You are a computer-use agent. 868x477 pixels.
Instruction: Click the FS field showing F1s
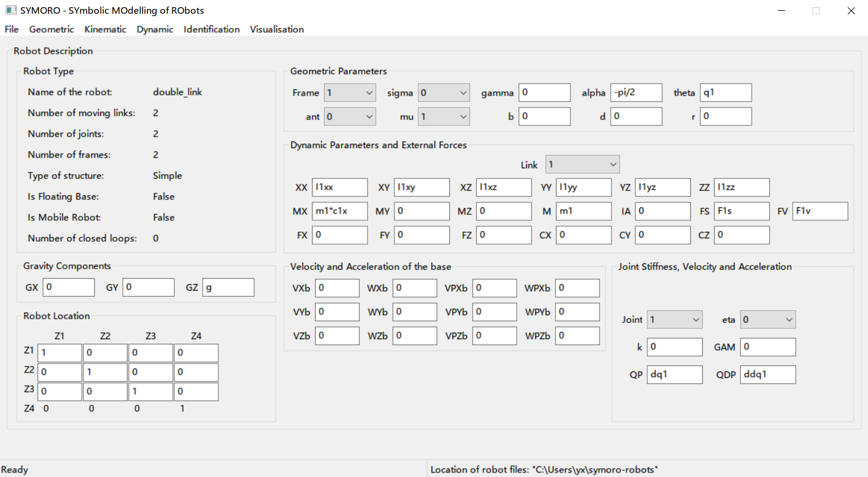pyautogui.click(x=742, y=211)
